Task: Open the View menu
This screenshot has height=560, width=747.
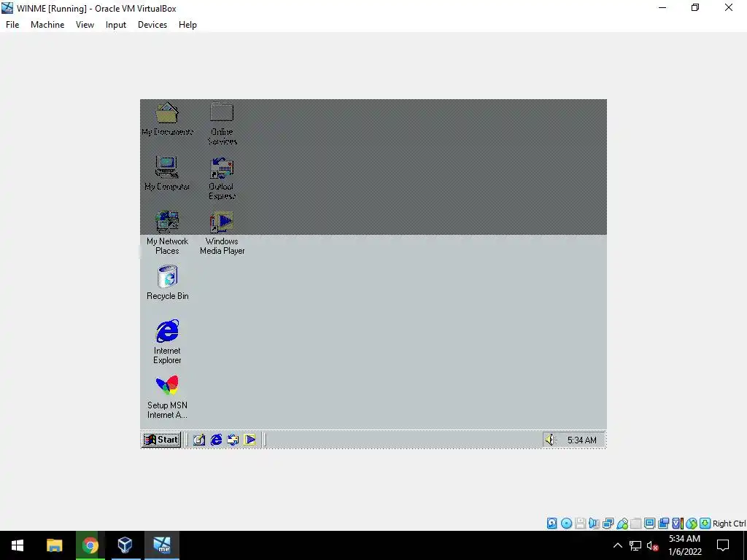Action: point(85,25)
